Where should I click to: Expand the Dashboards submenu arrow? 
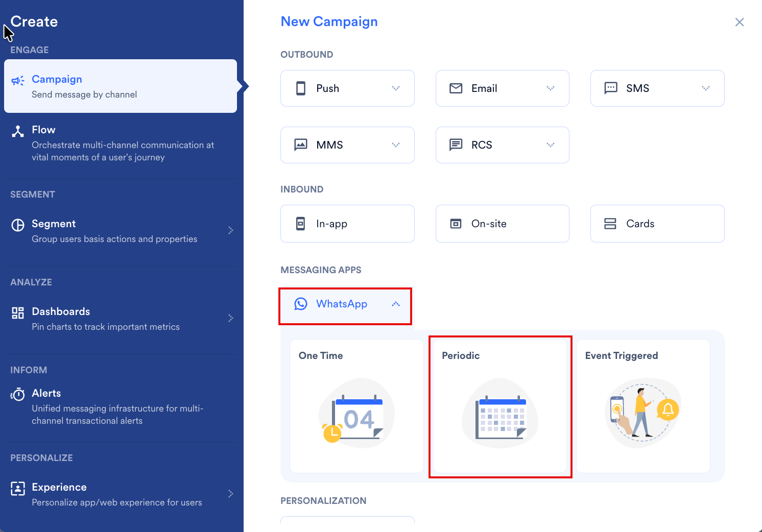coord(231,318)
